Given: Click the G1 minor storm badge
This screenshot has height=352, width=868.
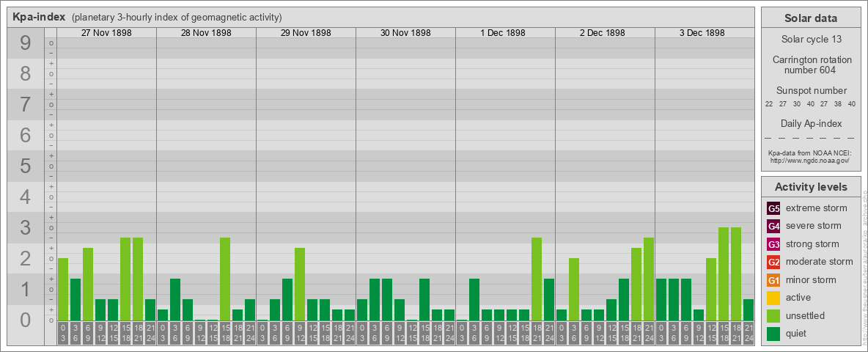Looking at the screenshot, I should point(773,280).
